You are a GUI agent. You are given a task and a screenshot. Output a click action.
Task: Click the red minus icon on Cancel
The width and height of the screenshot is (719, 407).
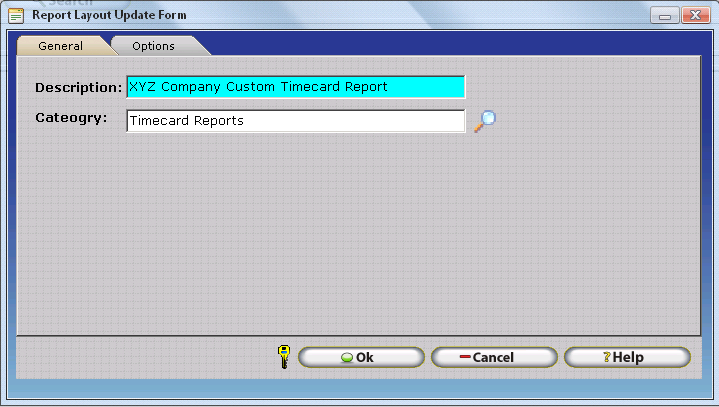pos(465,358)
